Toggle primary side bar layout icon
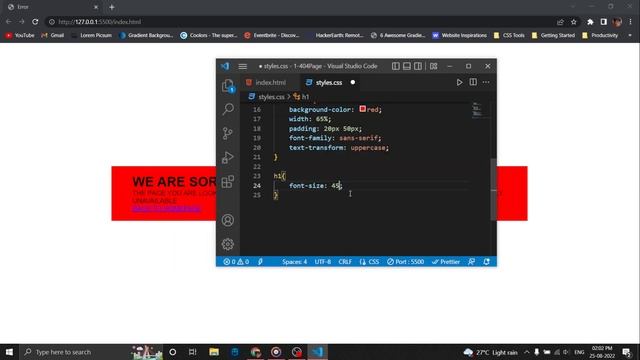640x360 pixels. point(396,66)
